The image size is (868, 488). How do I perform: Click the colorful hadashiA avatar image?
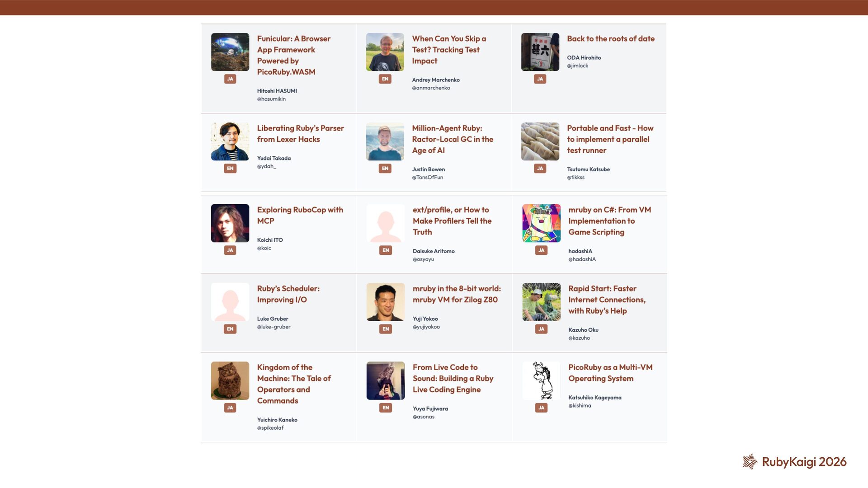point(541,223)
